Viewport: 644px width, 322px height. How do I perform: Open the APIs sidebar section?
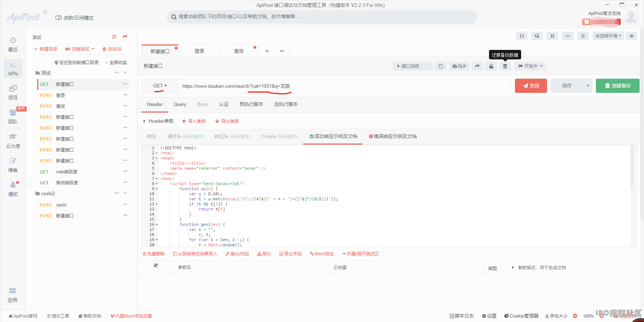coord(13,68)
